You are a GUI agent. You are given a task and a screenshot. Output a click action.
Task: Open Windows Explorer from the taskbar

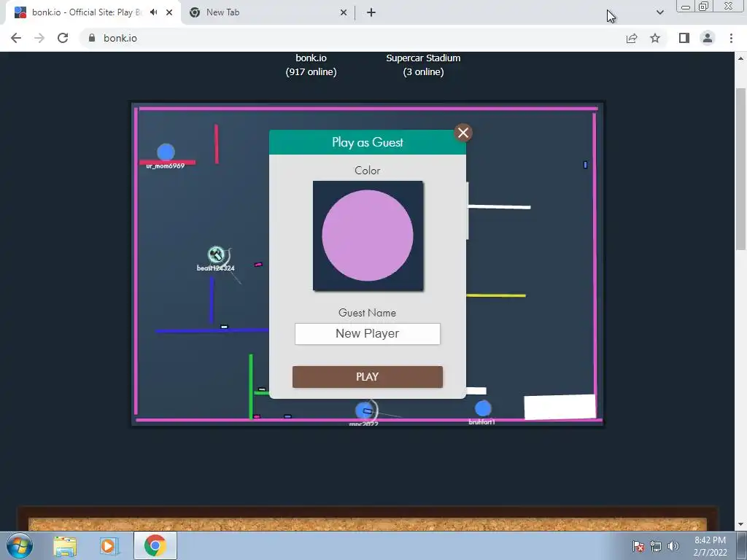[65, 545]
